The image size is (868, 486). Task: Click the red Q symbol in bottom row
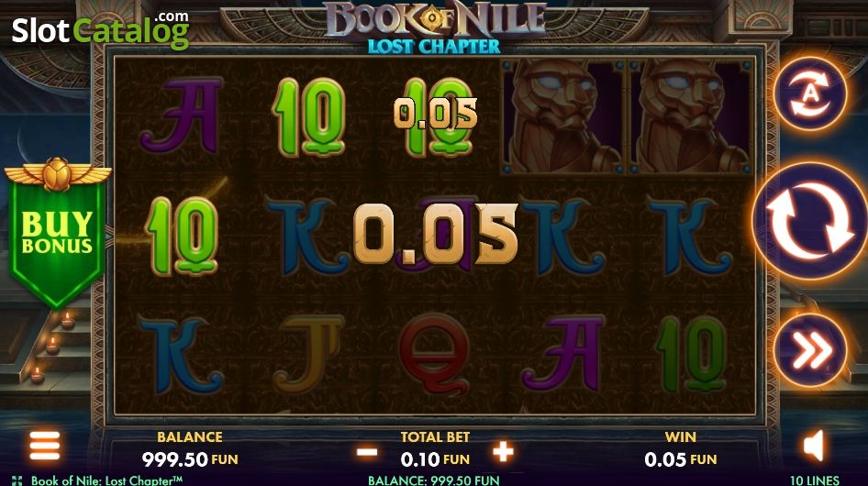(x=435, y=354)
